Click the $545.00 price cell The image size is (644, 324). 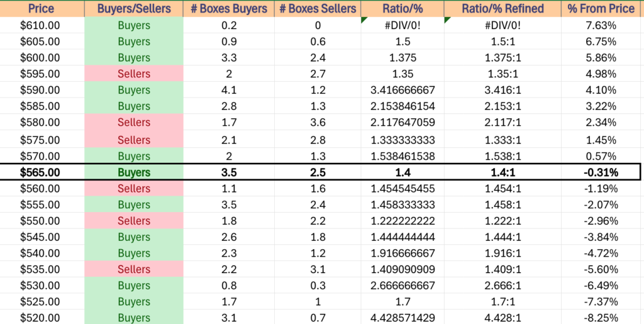click(42, 237)
